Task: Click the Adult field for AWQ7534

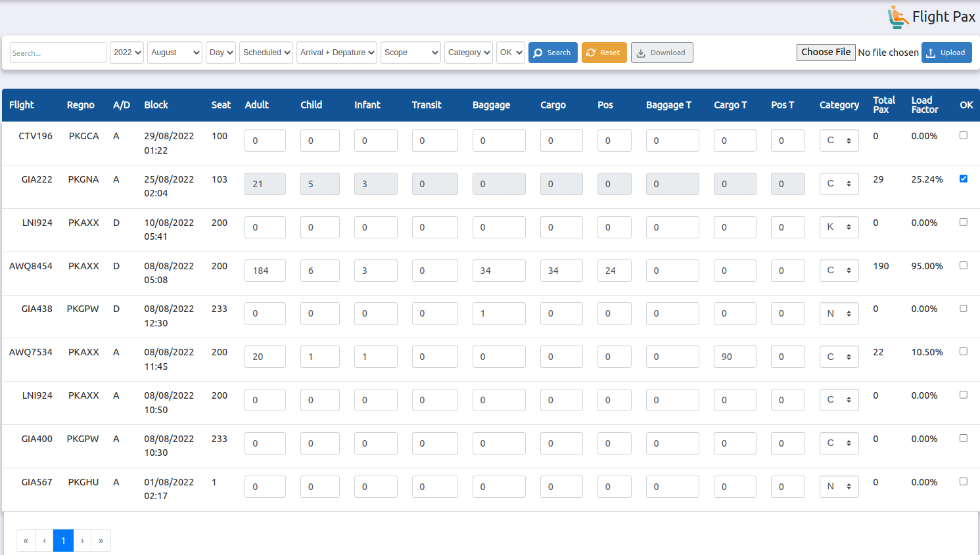Action: (265, 357)
